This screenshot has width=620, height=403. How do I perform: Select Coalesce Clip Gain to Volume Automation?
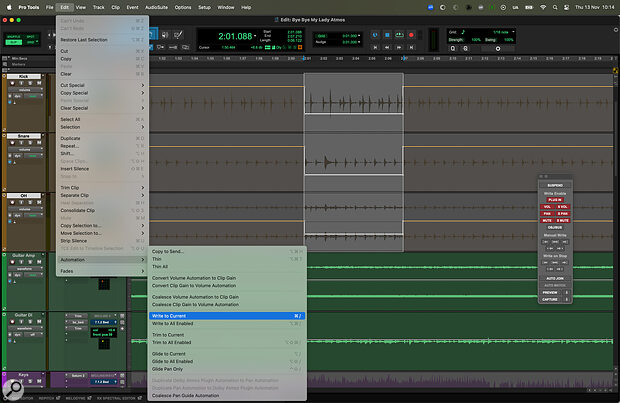(227, 305)
